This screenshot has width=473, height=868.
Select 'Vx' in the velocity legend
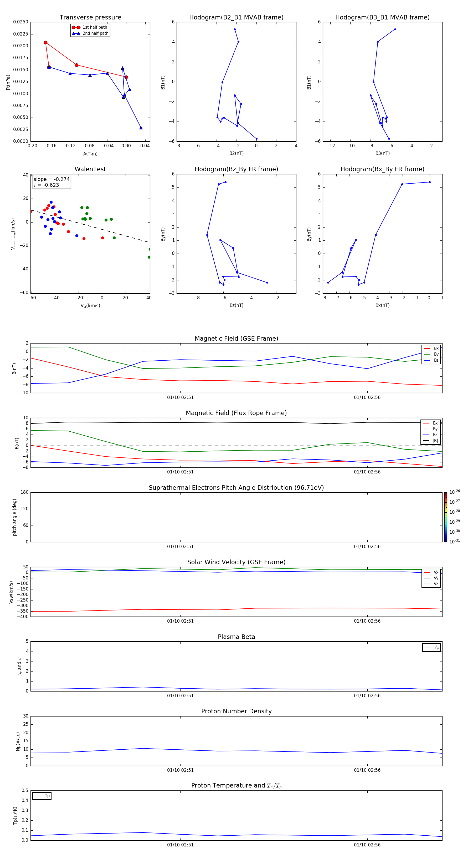(431, 572)
